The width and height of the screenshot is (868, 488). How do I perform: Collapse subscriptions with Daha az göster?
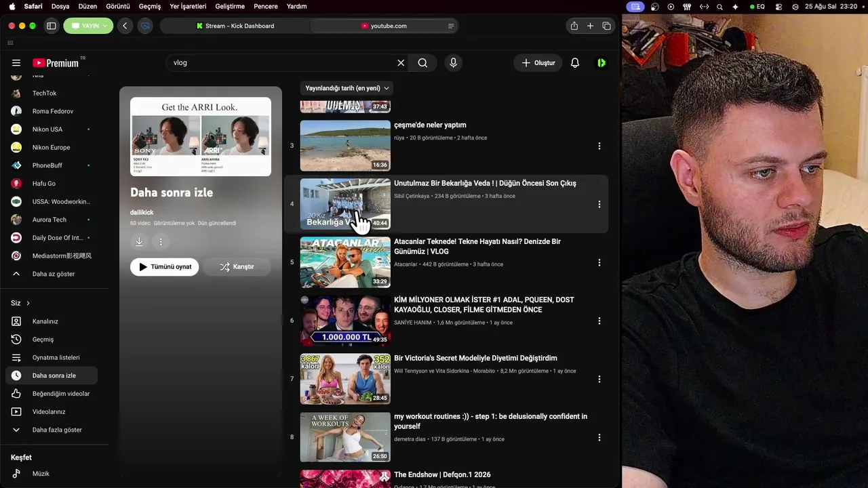[x=52, y=274]
